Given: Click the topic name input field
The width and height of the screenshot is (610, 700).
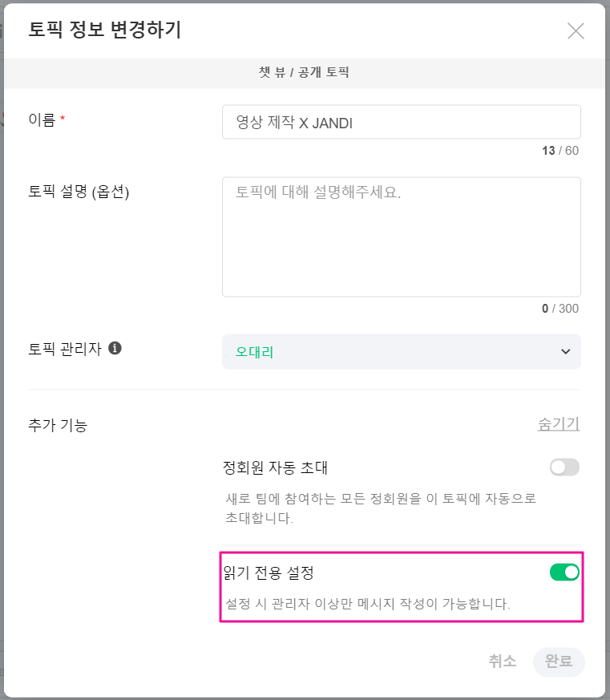Looking at the screenshot, I should 401,123.
